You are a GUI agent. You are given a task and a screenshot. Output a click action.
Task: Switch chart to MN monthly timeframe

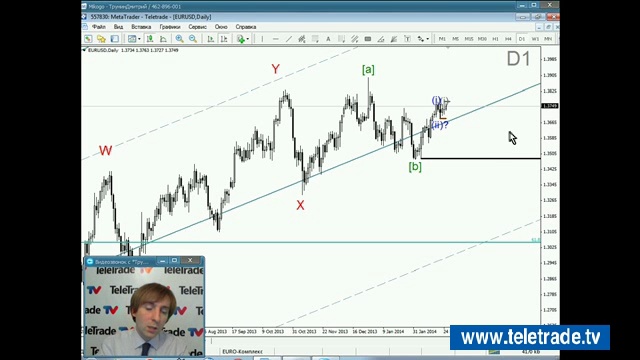click(x=548, y=39)
